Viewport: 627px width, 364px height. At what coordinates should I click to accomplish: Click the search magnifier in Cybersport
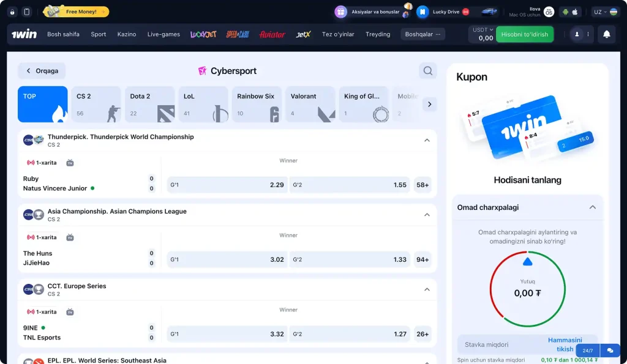point(428,71)
